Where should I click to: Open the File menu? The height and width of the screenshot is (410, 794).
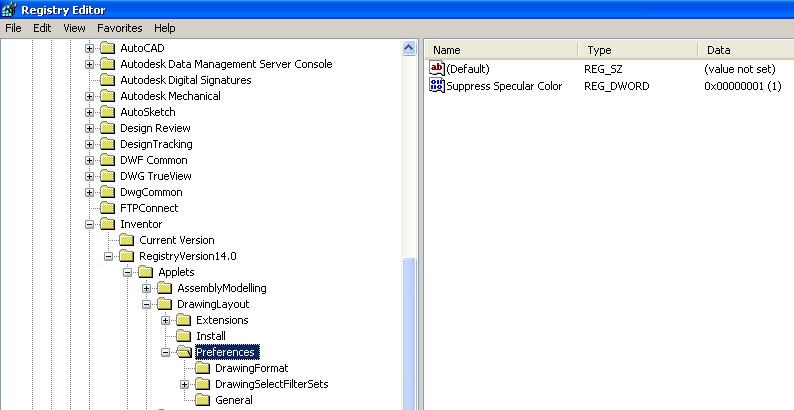click(x=13, y=28)
